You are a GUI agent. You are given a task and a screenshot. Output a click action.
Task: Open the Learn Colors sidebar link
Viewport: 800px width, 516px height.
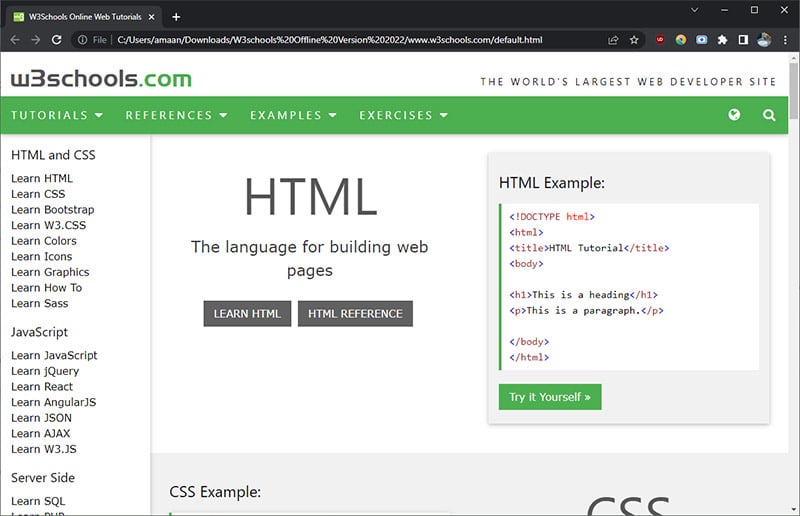click(44, 241)
